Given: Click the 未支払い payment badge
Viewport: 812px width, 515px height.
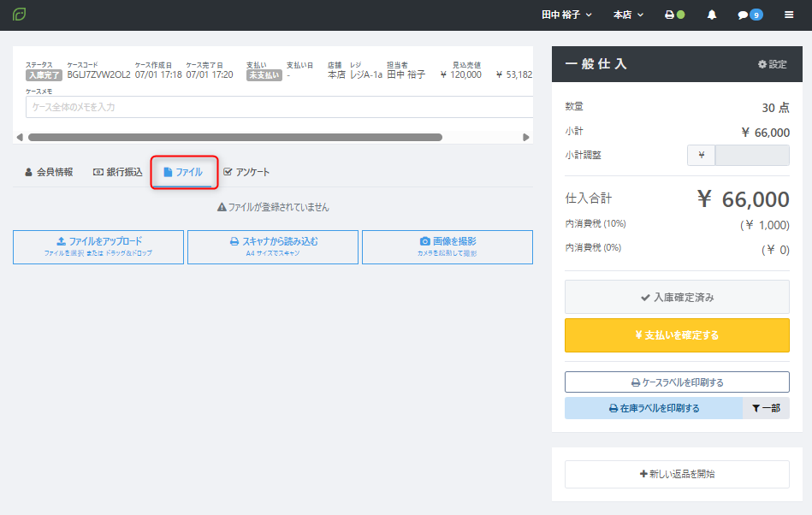Looking at the screenshot, I should pyautogui.click(x=264, y=75).
